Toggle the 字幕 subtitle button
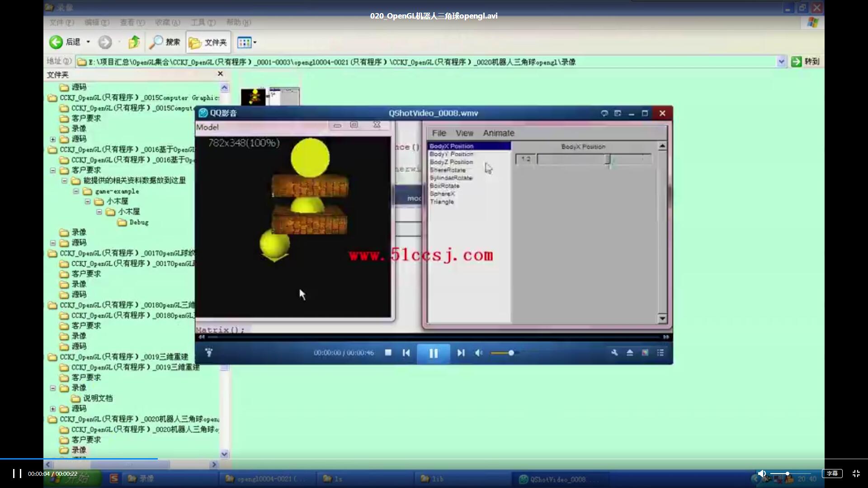 (832, 474)
